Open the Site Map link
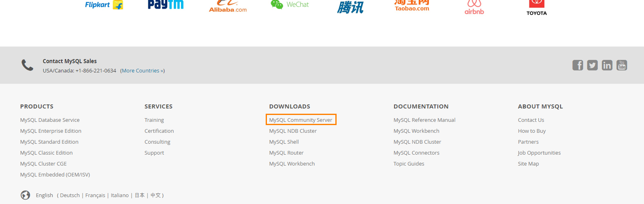 529,164
